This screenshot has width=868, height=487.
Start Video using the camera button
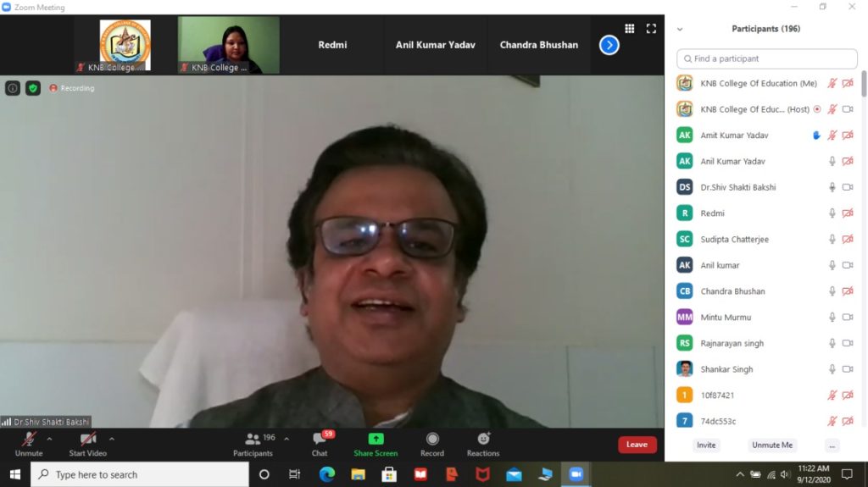pos(87,445)
